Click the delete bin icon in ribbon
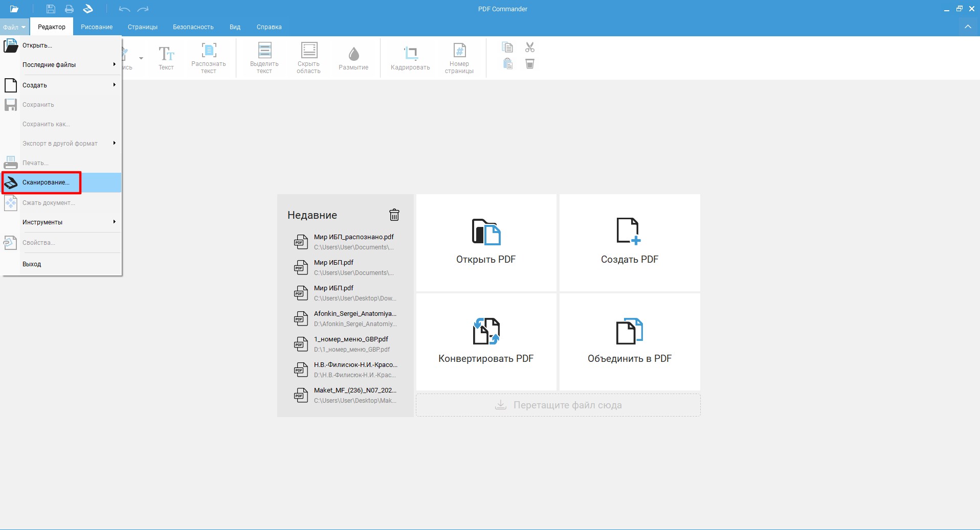 tap(530, 64)
